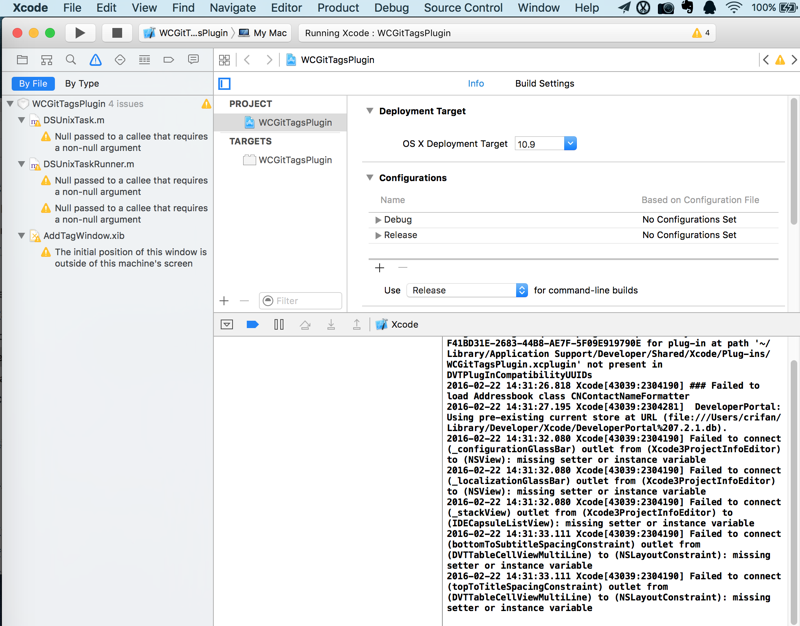Go back in editor history
Image resolution: width=800 pixels, height=626 pixels.
point(247,60)
